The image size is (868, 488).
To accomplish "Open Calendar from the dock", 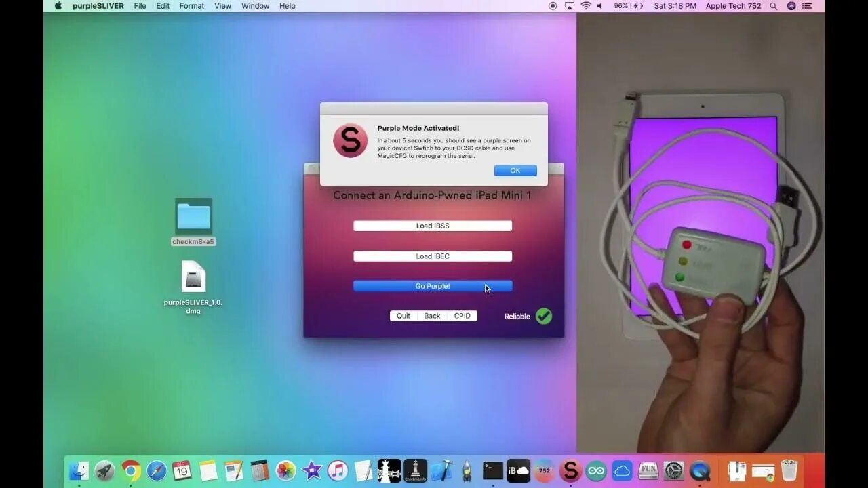I will 182,470.
